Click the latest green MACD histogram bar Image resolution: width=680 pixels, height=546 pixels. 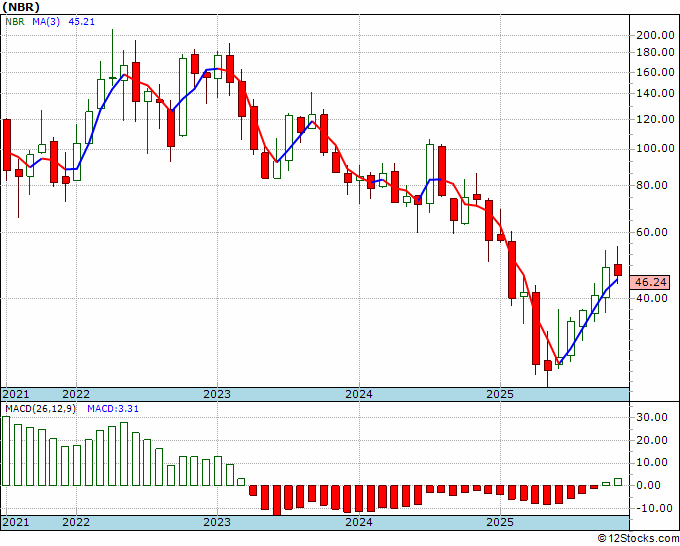coord(618,482)
